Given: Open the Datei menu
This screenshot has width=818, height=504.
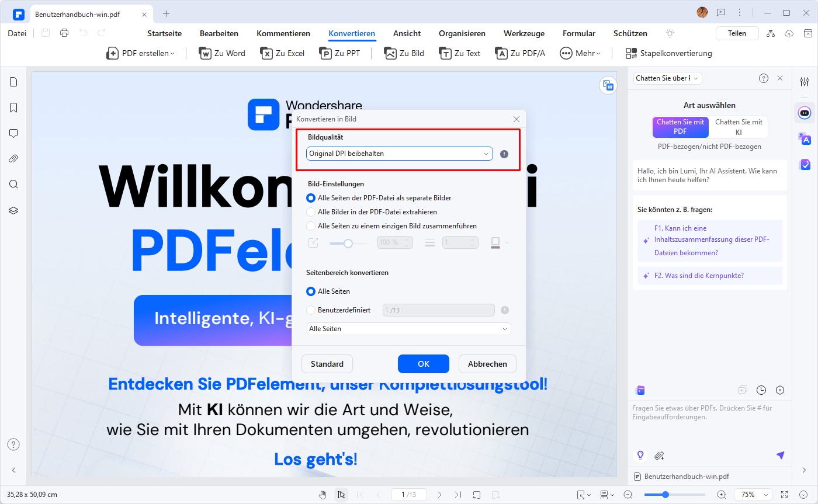Looking at the screenshot, I should tap(17, 33).
